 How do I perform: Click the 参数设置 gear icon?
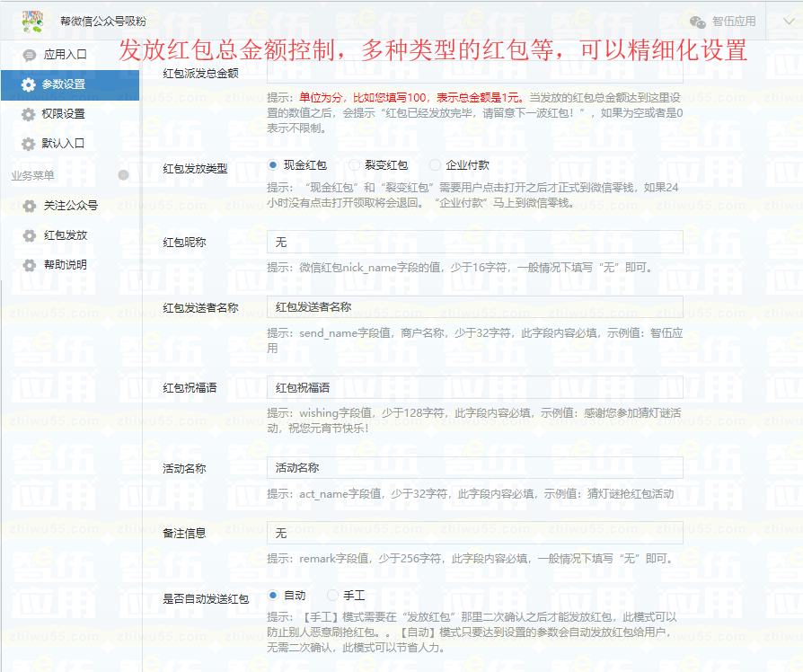pos(29,84)
